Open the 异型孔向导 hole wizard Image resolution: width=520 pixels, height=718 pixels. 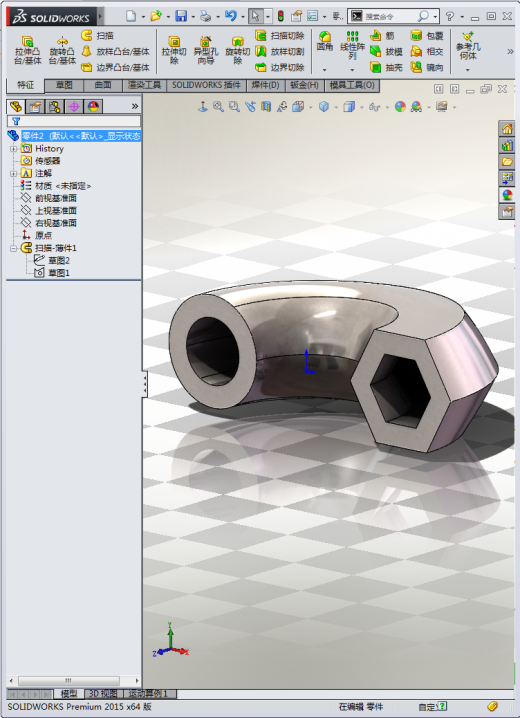[206, 50]
